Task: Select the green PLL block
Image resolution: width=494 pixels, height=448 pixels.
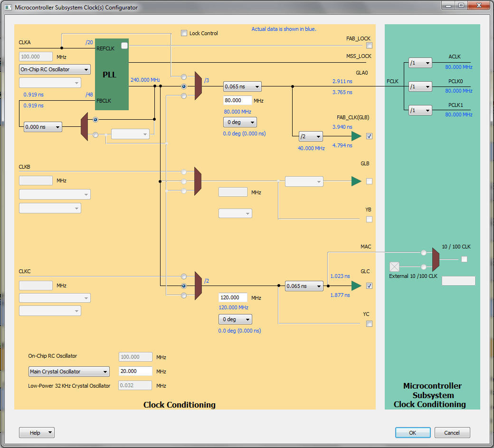Action: coord(112,74)
